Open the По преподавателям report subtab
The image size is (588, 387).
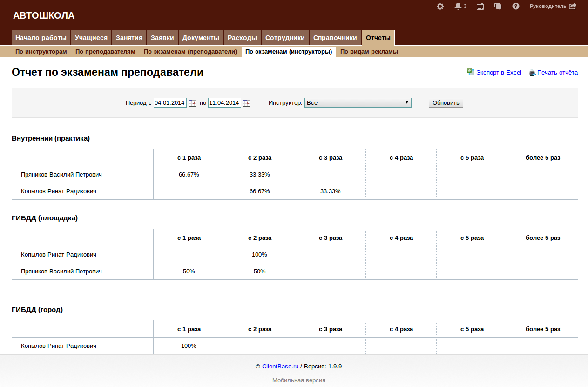point(105,52)
